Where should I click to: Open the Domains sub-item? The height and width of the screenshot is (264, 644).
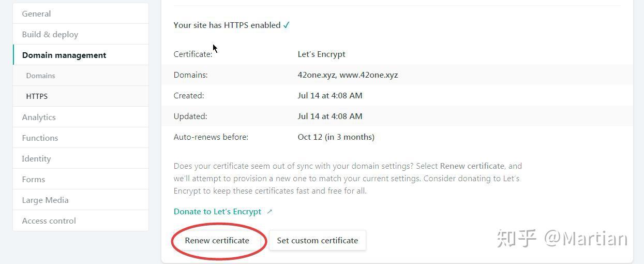[x=40, y=76]
